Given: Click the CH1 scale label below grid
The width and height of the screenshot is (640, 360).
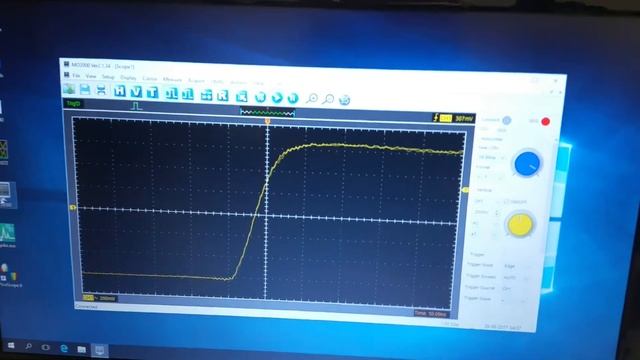Looking at the screenshot, I should tap(99, 298).
